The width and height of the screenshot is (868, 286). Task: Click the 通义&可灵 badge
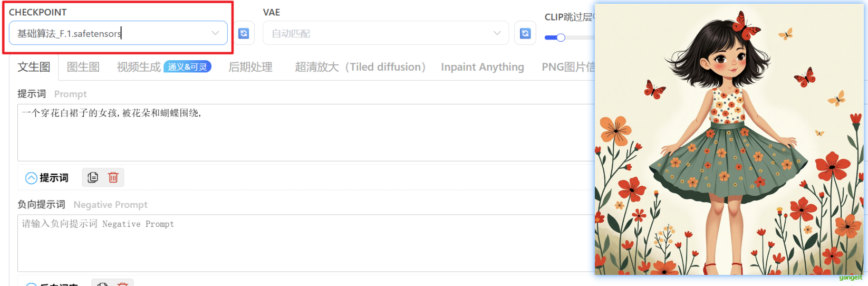(x=188, y=66)
